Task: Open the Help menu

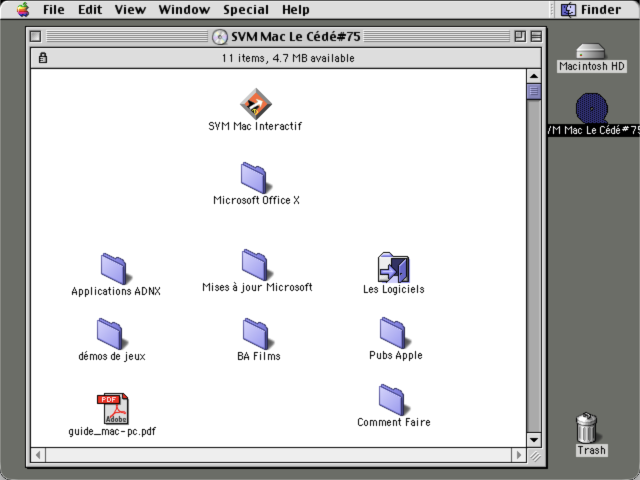Action: [296, 9]
